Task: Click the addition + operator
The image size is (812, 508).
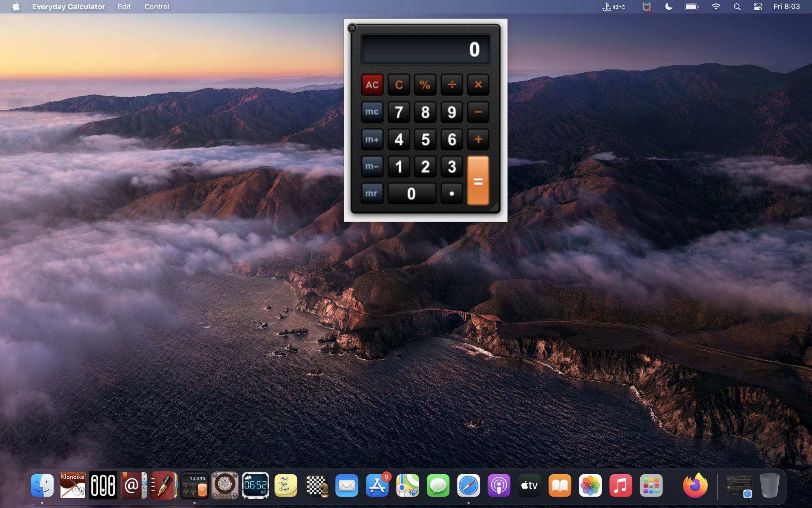Action: point(477,139)
